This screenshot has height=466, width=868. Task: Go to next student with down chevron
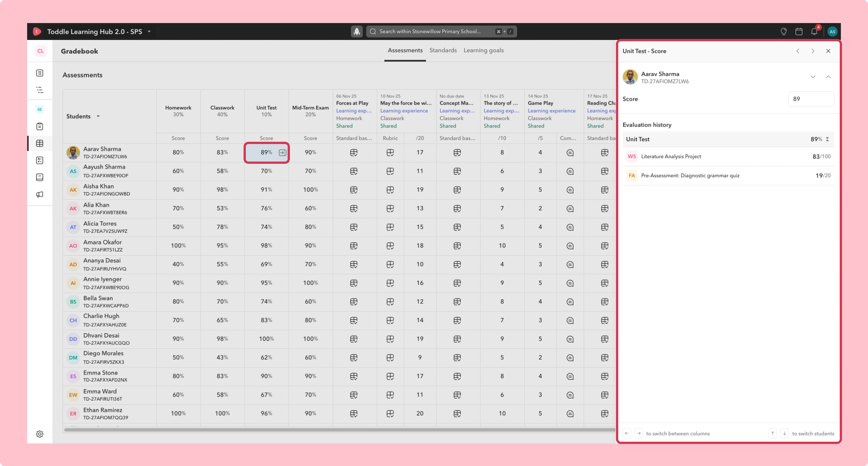(x=813, y=77)
